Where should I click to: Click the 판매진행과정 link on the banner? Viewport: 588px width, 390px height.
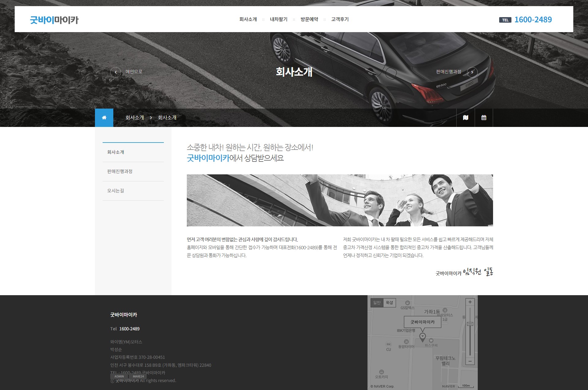(x=449, y=72)
